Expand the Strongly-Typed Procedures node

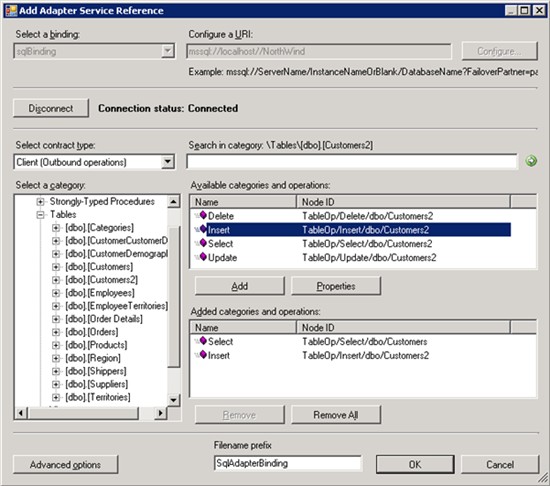(x=40, y=202)
